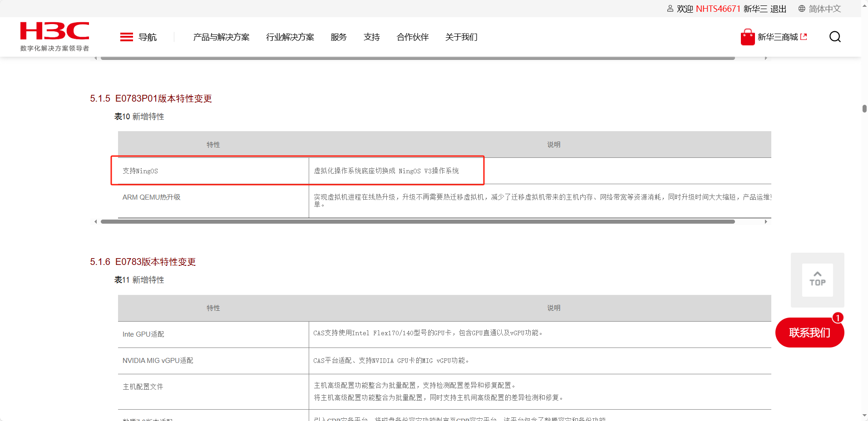Screen dimensions: 868x421
Task: Click the user profile icon
Action: point(670,9)
